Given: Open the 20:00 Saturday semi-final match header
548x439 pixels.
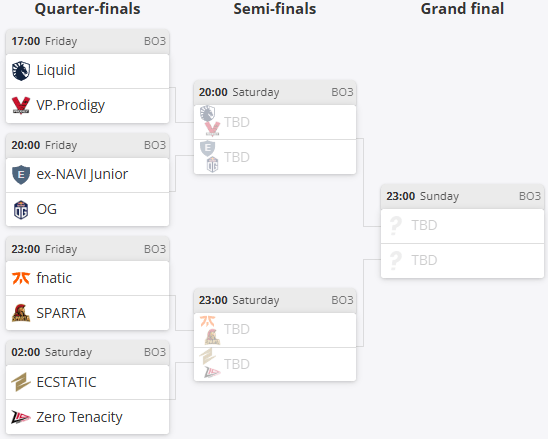Looking at the screenshot, I should pos(275,92).
